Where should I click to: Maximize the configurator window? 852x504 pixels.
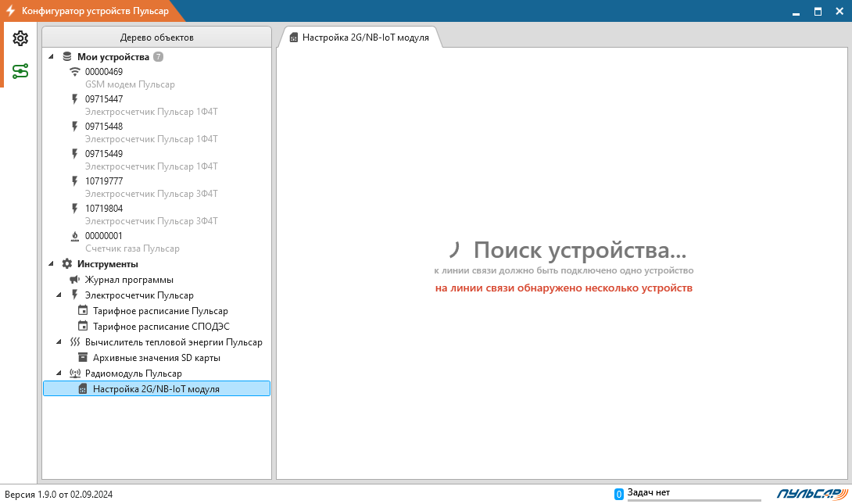pos(818,12)
